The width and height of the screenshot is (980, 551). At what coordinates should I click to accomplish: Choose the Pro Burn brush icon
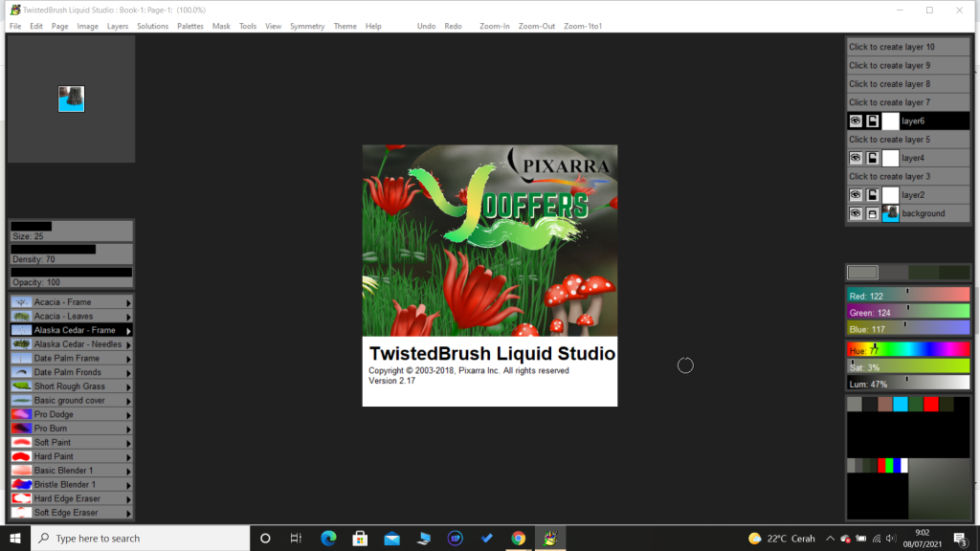point(21,429)
